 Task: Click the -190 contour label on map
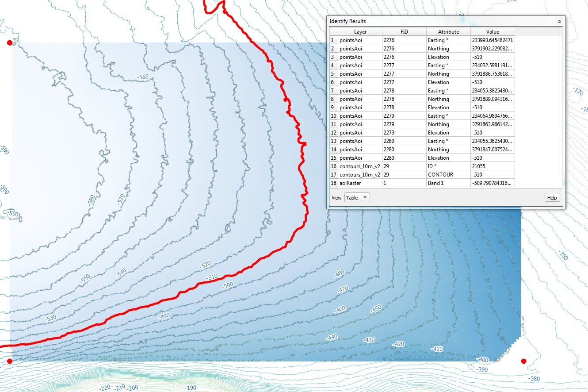point(191,388)
